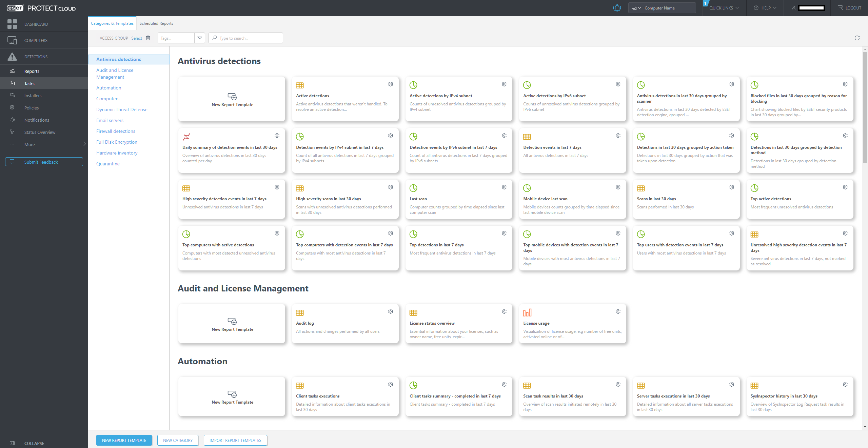Image resolution: width=868 pixels, height=448 pixels.
Task: Open gear settings on Audit log card
Action: point(391,311)
